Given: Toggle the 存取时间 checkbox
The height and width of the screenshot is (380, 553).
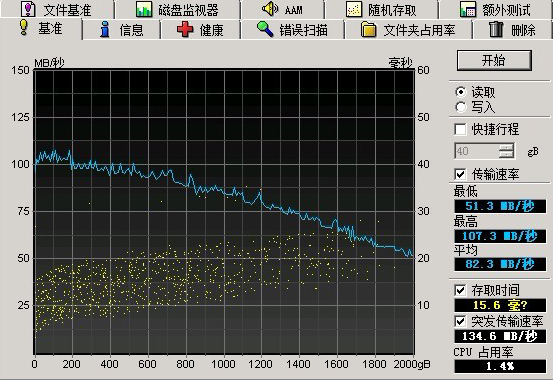Looking at the screenshot, I should pyautogui.click(x=460, y=290).
